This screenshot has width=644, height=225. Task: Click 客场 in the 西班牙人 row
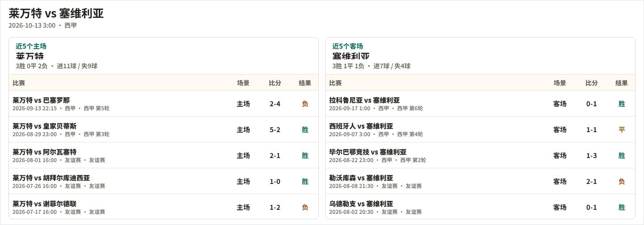pos(560,129)
